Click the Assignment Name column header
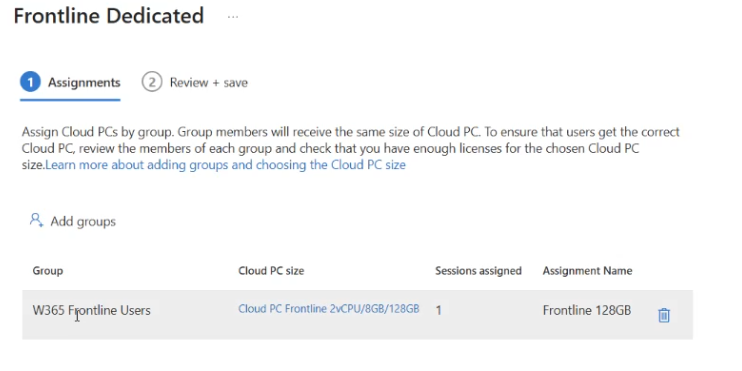The height and width of the screenshot is (371, 742). 587,271
